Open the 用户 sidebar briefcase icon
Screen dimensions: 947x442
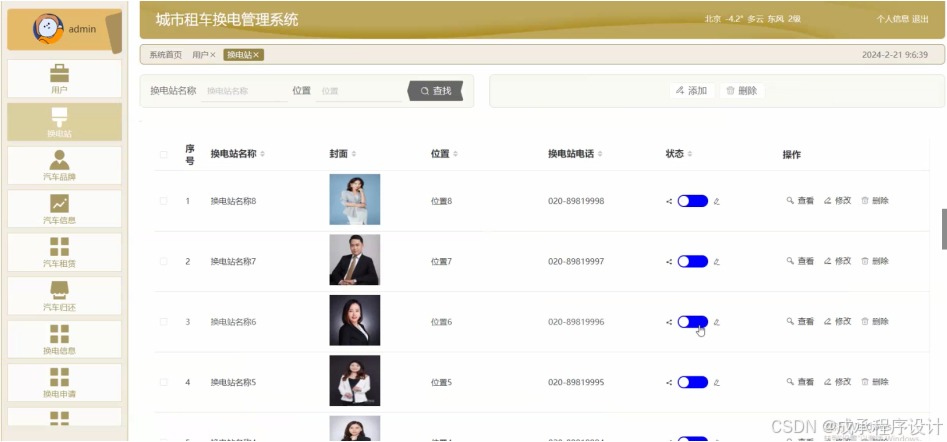[59, 73]
